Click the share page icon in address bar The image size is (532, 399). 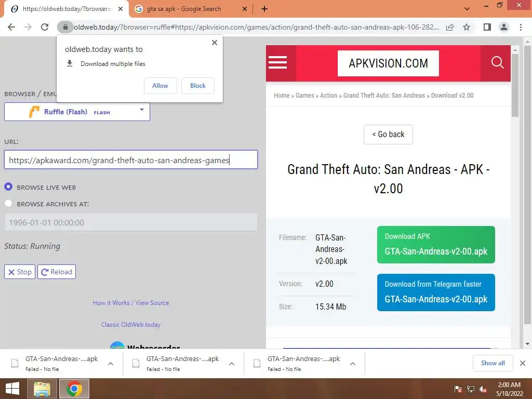tap(450, 27)
